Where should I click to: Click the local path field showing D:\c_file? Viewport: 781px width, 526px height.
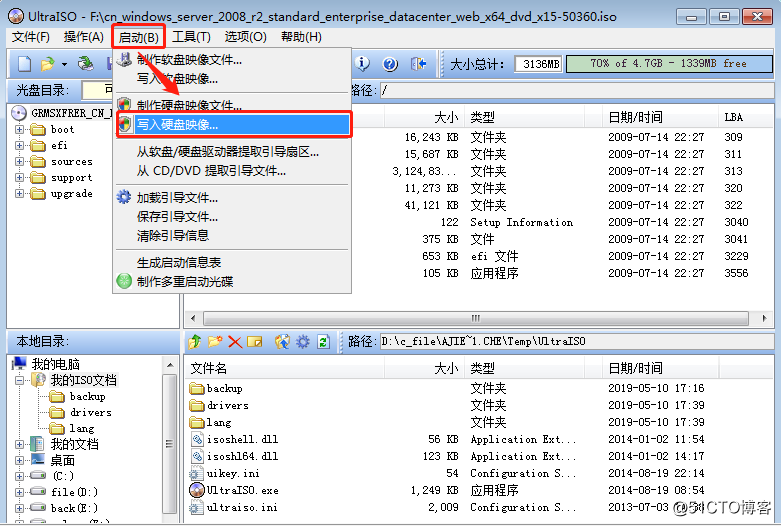[x=576, y=342]
